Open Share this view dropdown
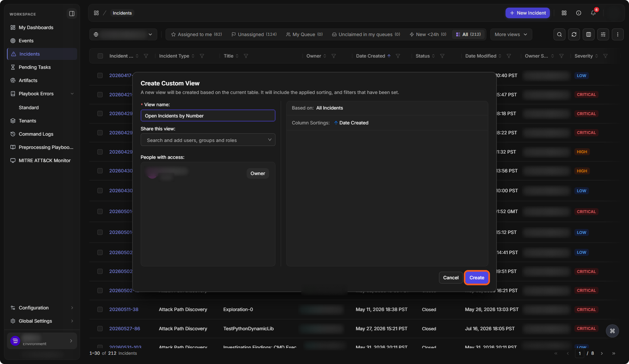Viewport: 629px width, 364px height. pyautogui.click(x=208, y=140)
